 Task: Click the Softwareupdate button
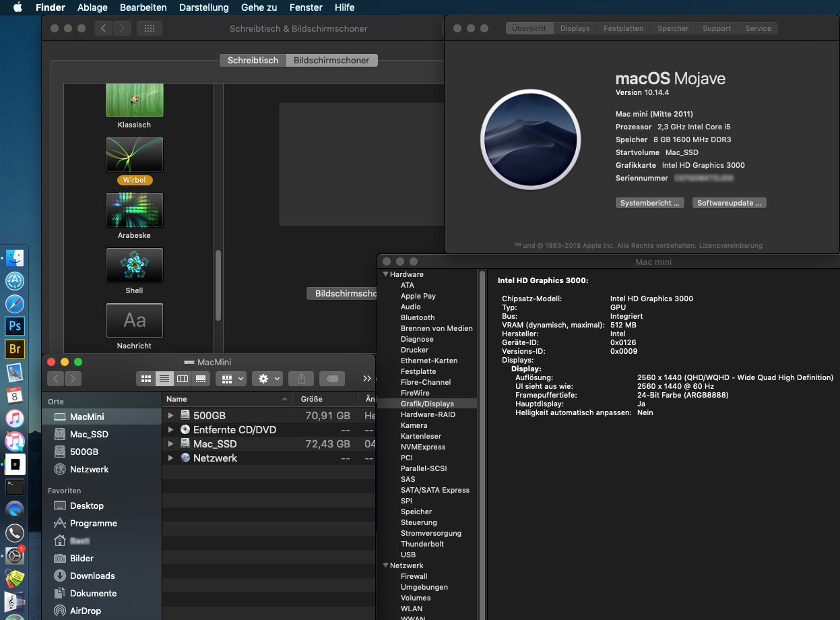pyautogui.click(x=729, y=203)
